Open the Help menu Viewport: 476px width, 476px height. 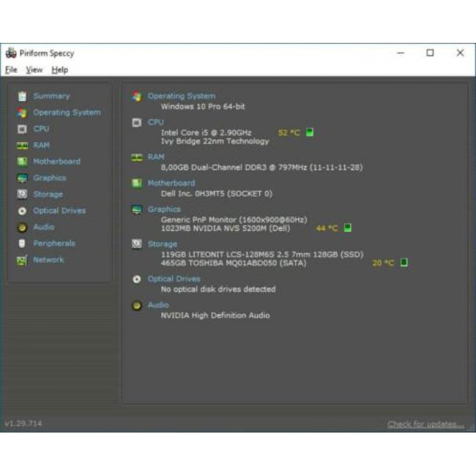click(59, 70)
